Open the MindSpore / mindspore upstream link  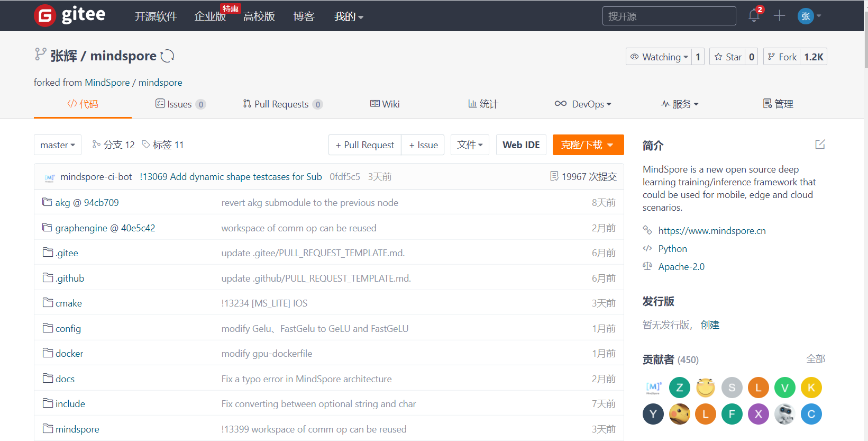point(134,83)
